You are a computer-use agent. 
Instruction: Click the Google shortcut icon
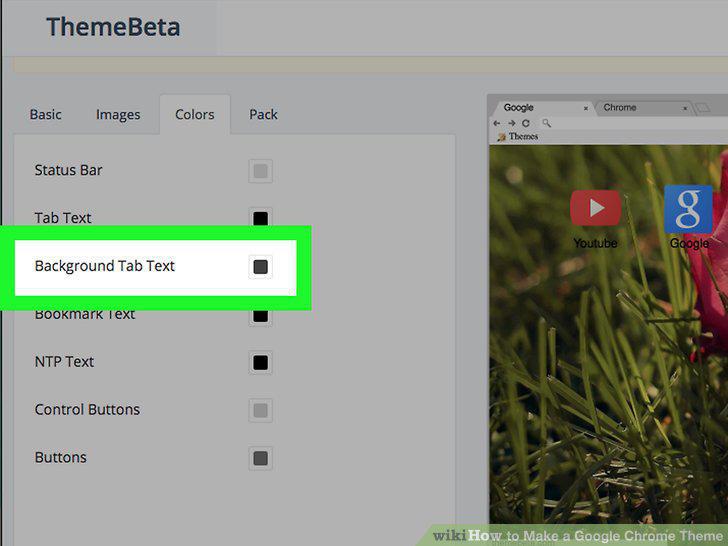[689, 209]
